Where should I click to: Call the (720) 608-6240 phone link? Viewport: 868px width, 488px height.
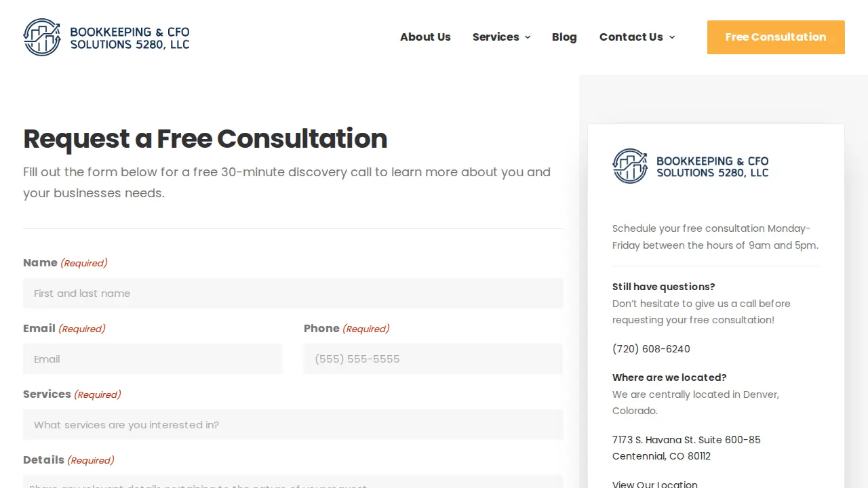click(x=651, y=349)
